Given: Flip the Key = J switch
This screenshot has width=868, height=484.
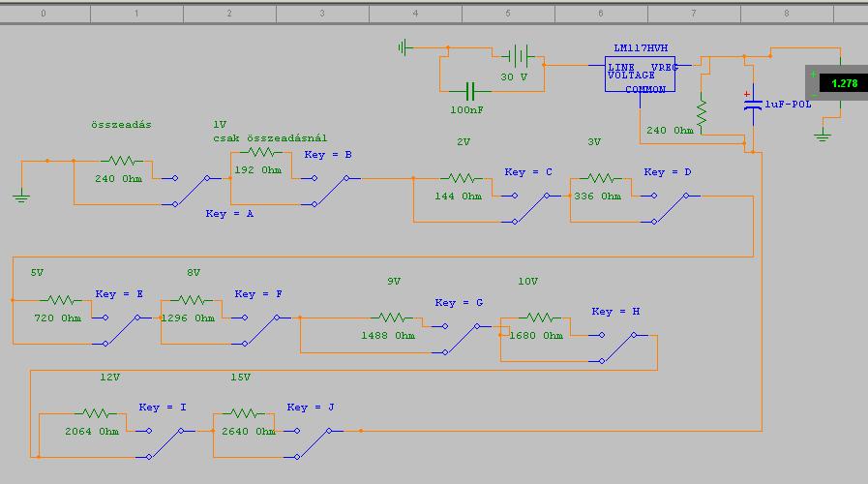Looking at the screenshot, I should click(x=314, y=443).
